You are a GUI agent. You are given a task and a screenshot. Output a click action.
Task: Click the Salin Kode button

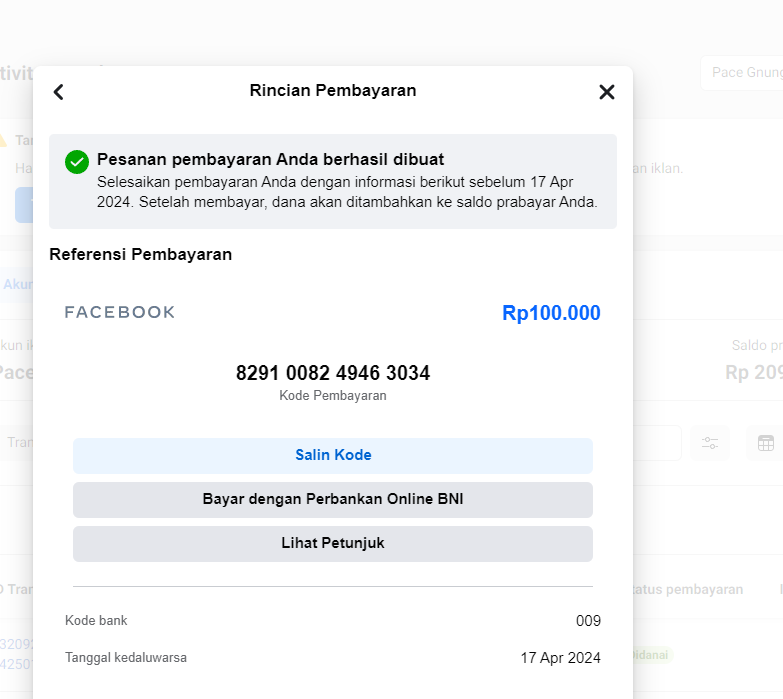(x=333, y=455)
